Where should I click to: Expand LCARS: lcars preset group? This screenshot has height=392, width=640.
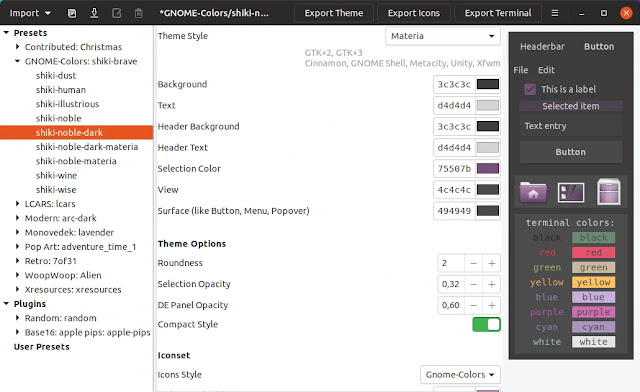click(x=17, y=204)
